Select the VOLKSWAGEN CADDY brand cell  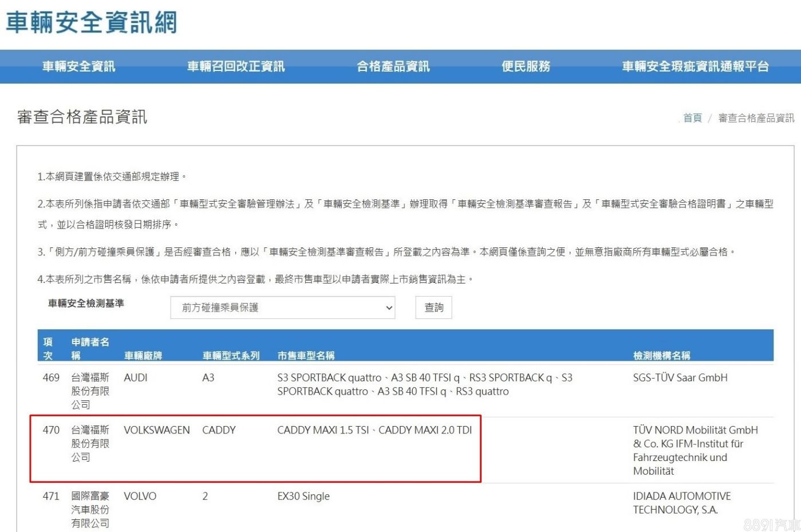click(x=156, y=430)
